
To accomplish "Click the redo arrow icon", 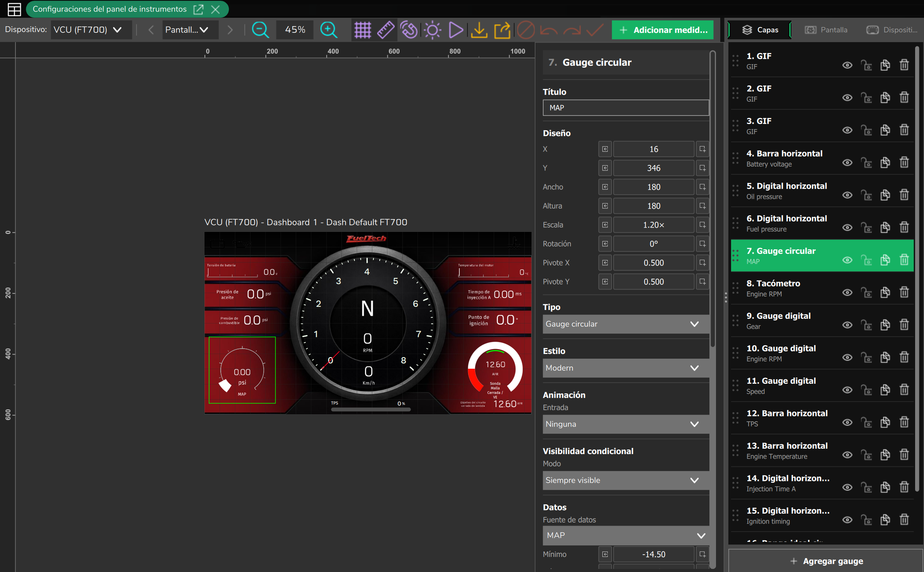I will pos(572,30).
